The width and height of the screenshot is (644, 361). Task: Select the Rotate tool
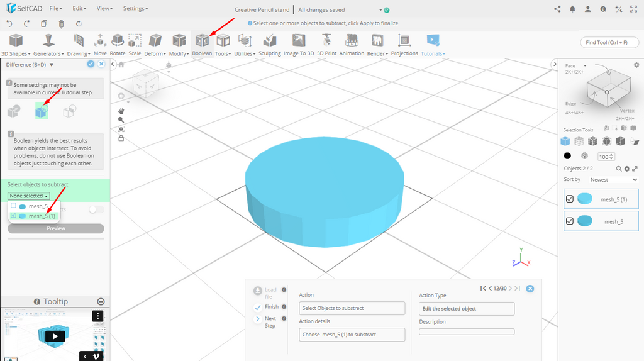pyautogui.click(x=118, y=45)
